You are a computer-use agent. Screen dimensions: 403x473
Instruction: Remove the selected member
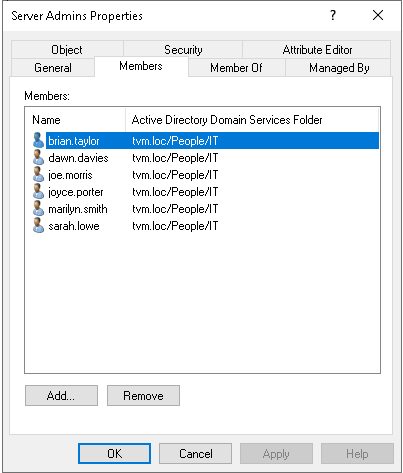coord(143,396)
